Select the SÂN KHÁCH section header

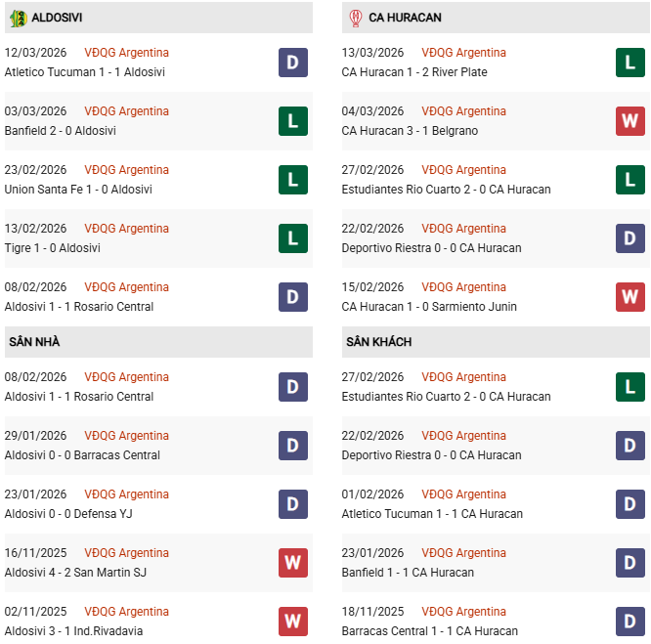(378, 342)
